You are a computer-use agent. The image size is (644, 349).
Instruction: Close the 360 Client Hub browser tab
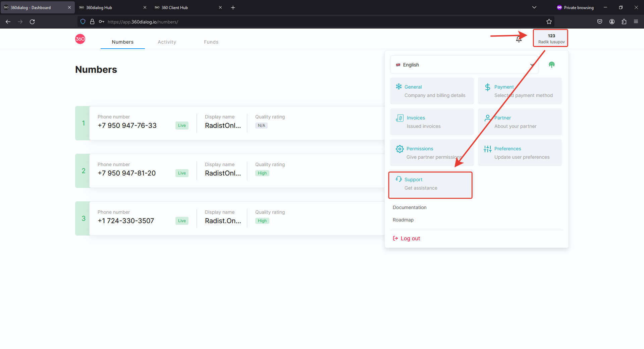[x=220, y=7]
